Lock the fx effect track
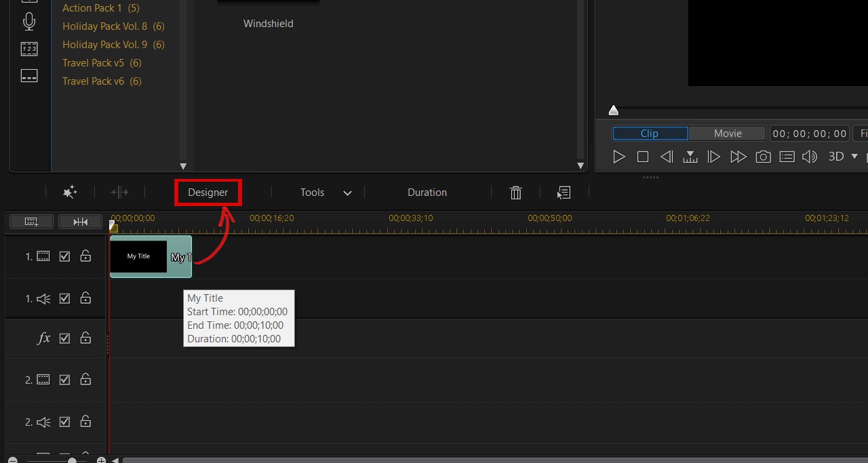This screenshot has height=463, width=868. (85, 337)
